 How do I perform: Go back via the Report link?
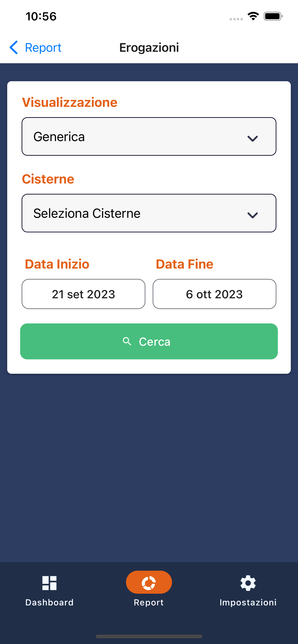coord(43,47)
